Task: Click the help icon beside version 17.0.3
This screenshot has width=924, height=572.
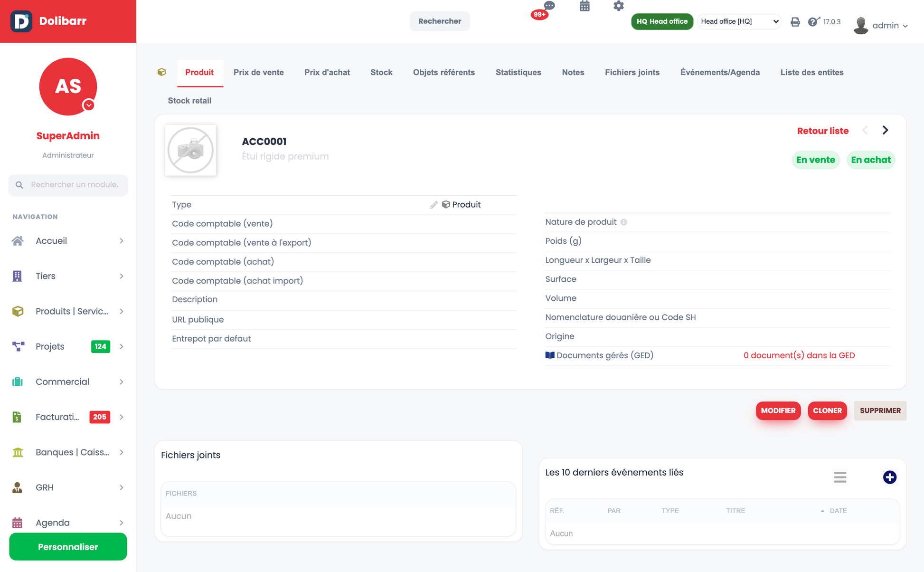Action: click(813, 22)
